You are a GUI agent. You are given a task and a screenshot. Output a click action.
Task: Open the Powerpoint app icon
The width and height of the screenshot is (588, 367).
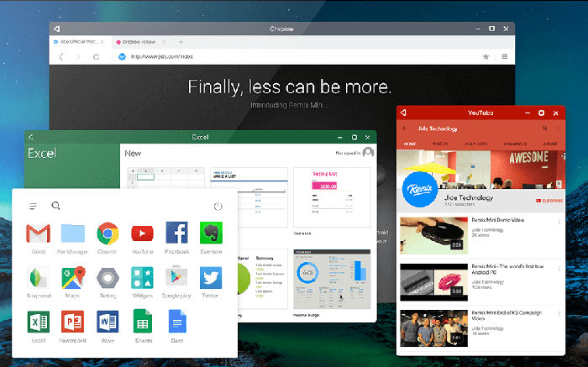click(x=73, y=322)
